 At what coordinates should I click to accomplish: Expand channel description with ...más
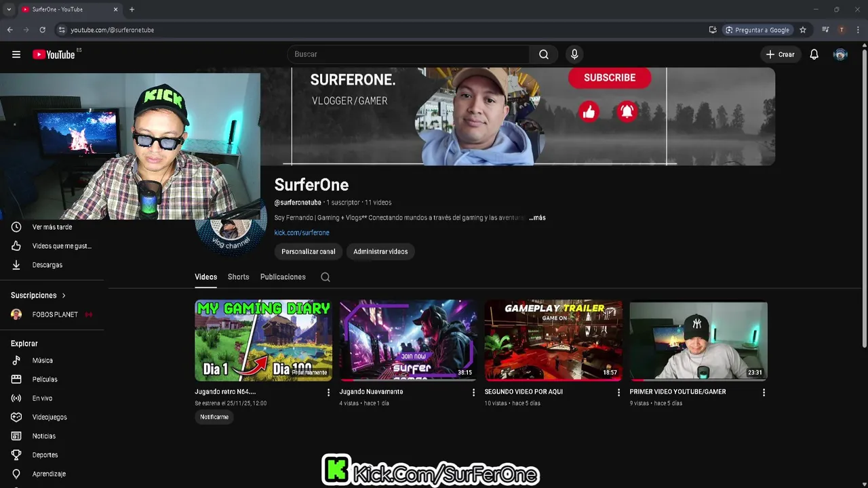[537, 218]
